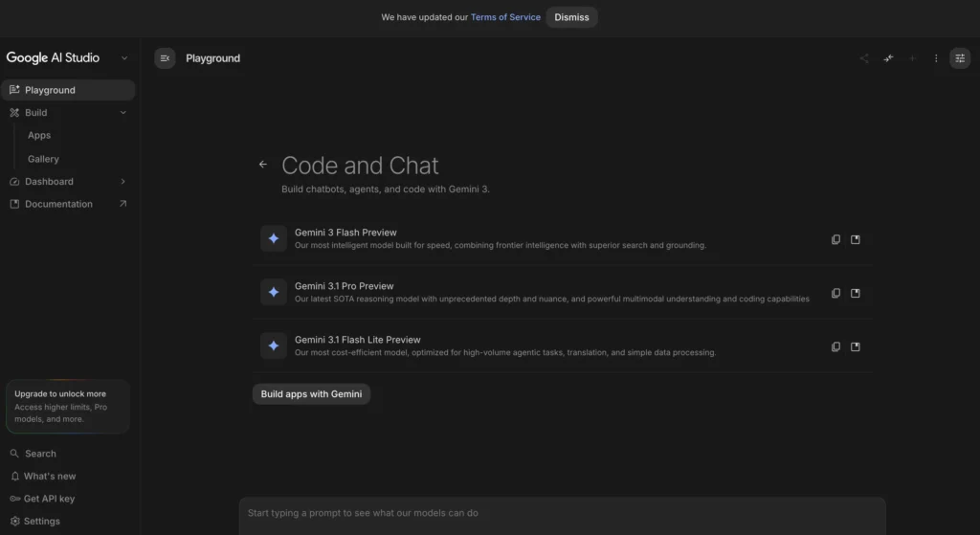Click the What's new bell icon
Viewport: 980px width, 535px height.
[x=15, y=477]
